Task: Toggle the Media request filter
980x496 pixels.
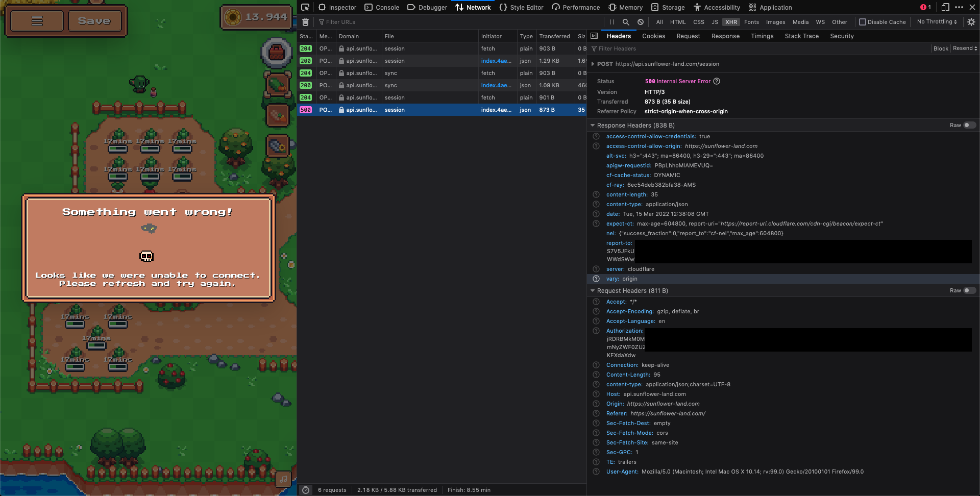Action: coord(800,22)
